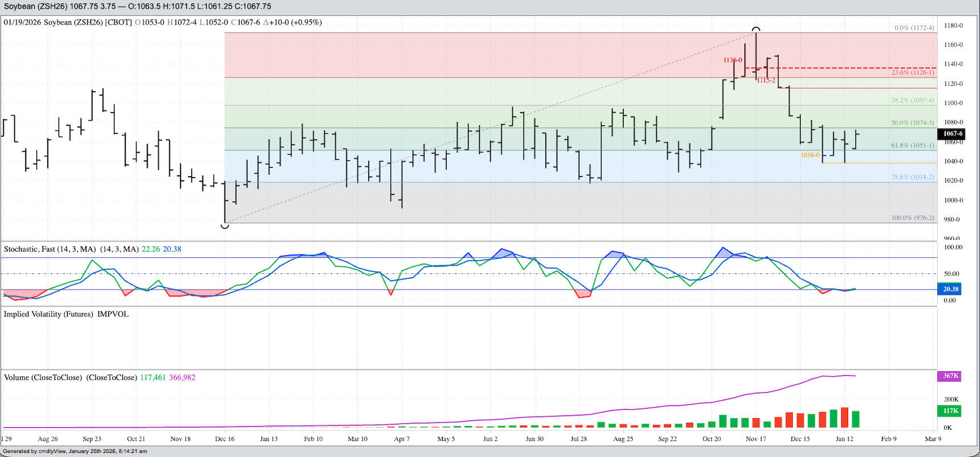Select the blue 20.38 stochastic value tag
The width and height of the screenshot is (980, 457).
click(950, 289)
